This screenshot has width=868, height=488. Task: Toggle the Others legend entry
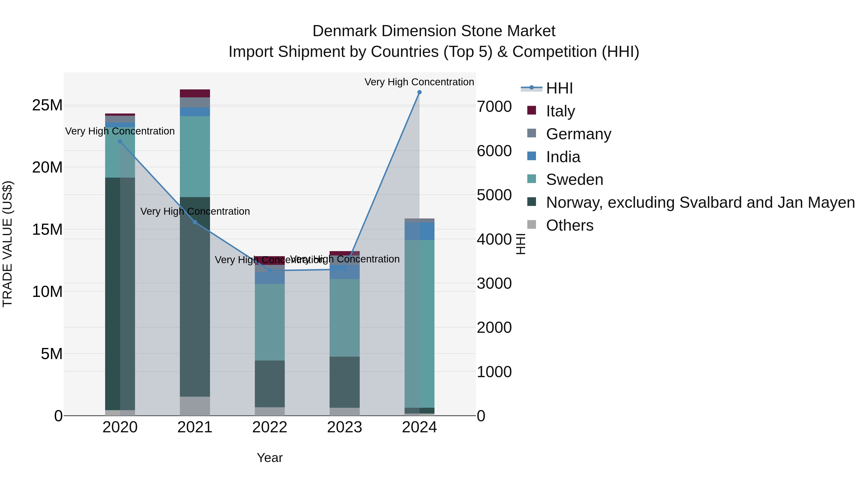[560, 225]
